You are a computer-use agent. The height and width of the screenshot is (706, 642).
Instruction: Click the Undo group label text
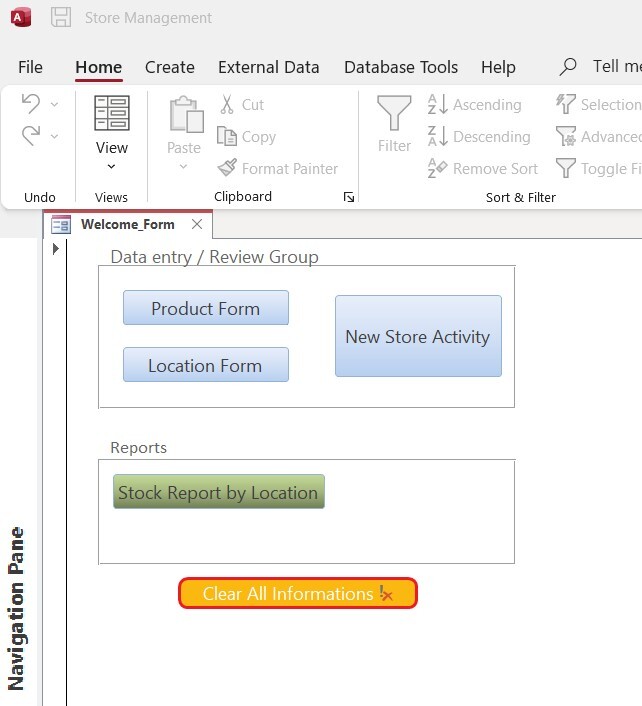click(40, 197)
